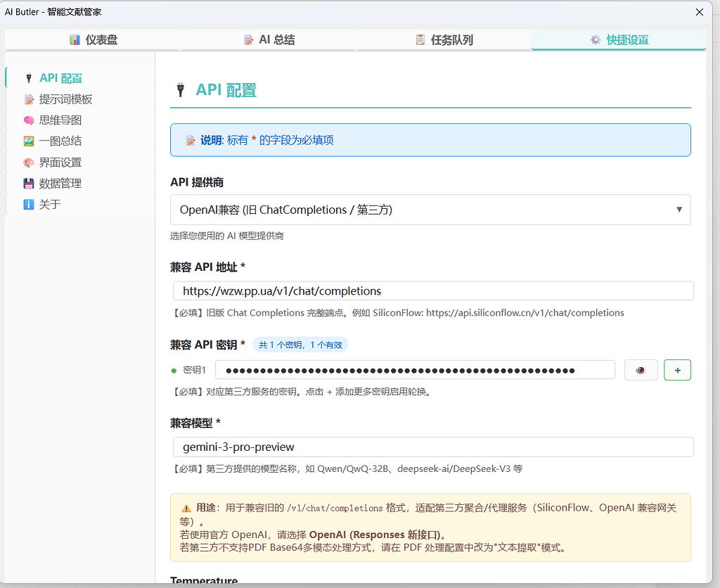Click the plug icon beside sidebar API 配置
Image resolution: width=720 pixels, height=588 pixels.
28,78
